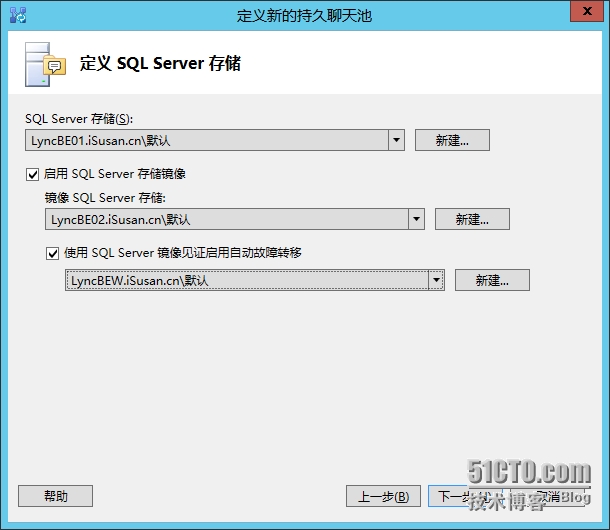The image size is (610, 530).
Task: Toggle 使用 SQL Server 镜像见证启用自动故障转移 checkbox
Action: [x=53, y=253]
